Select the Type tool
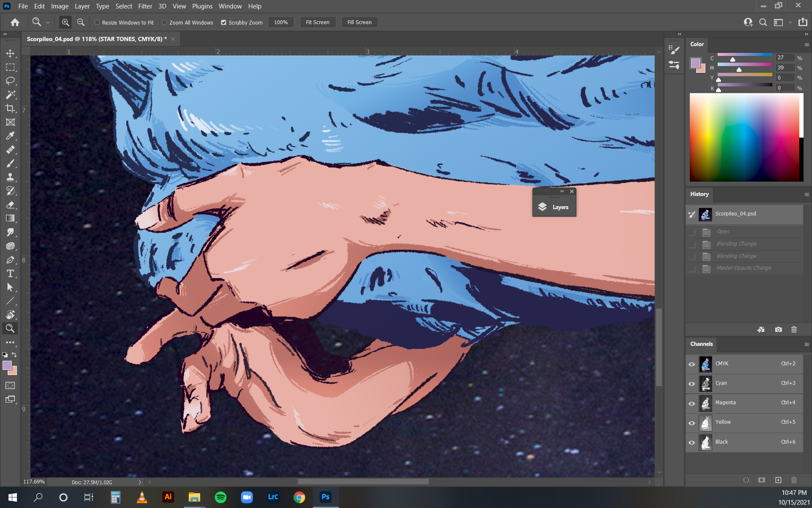Image resolution: width=812 pixels, height=508 pixels. click(x=10, y=273)
